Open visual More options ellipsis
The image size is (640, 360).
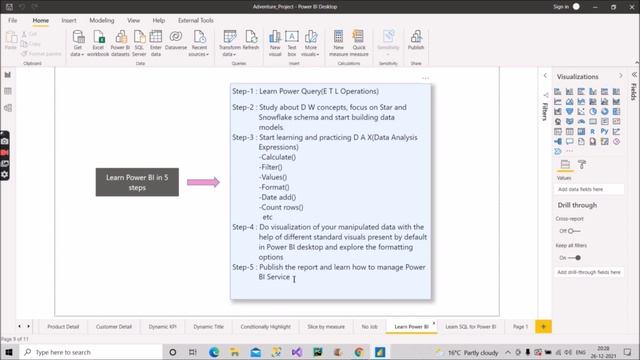coord(425,78)
